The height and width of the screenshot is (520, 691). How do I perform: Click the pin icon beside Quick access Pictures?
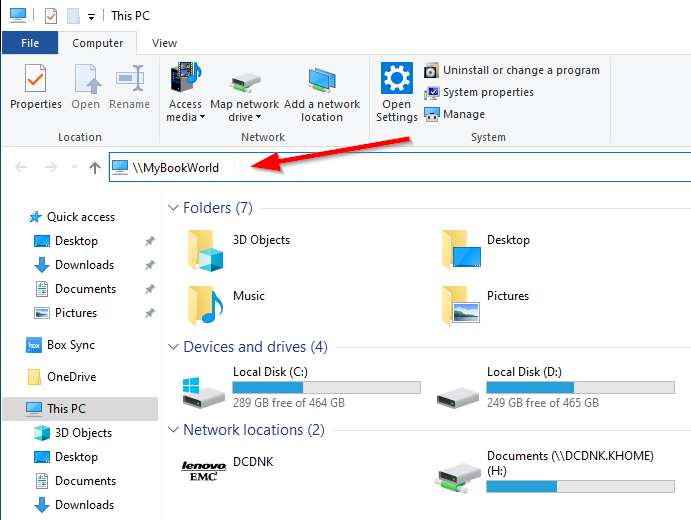pyautogui.click(x=150, y=313)
